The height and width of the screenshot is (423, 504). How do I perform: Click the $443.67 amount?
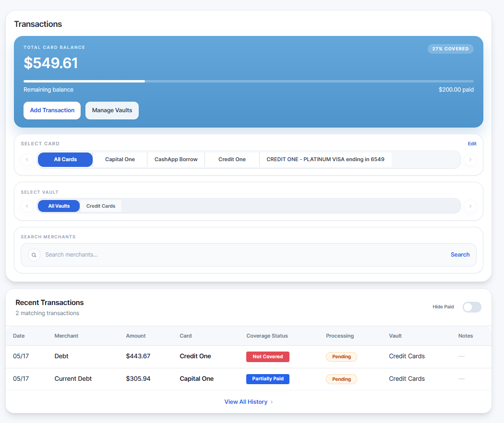[138, 356]
